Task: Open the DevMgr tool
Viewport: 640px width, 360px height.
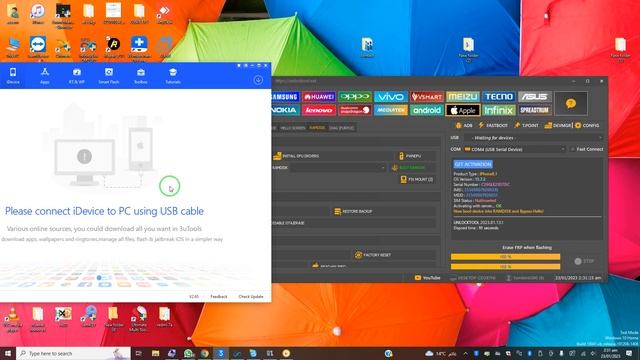Action: pos(558,125)
